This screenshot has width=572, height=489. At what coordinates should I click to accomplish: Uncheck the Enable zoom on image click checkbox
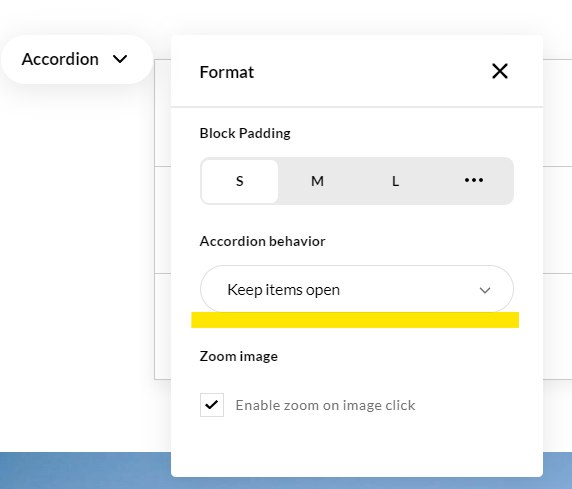tap(212, 405)
